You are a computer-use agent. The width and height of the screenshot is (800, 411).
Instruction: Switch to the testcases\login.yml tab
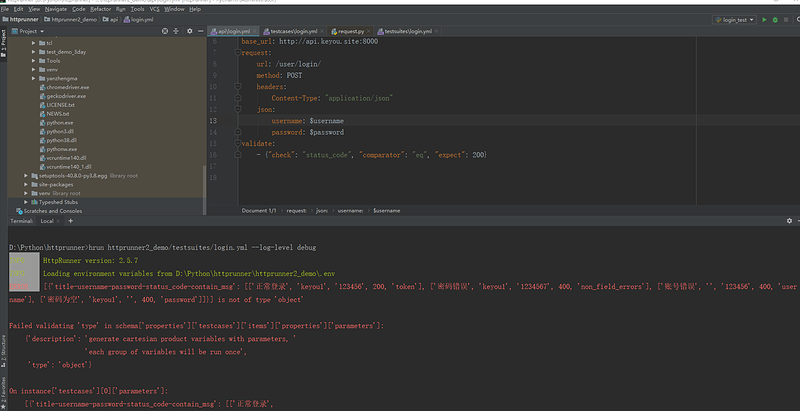click(293, 31)
